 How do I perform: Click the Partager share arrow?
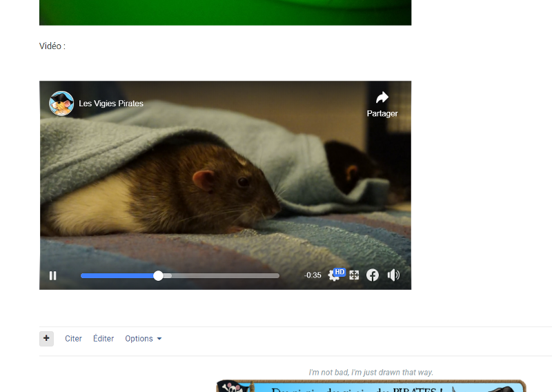[x=382, y=98]
